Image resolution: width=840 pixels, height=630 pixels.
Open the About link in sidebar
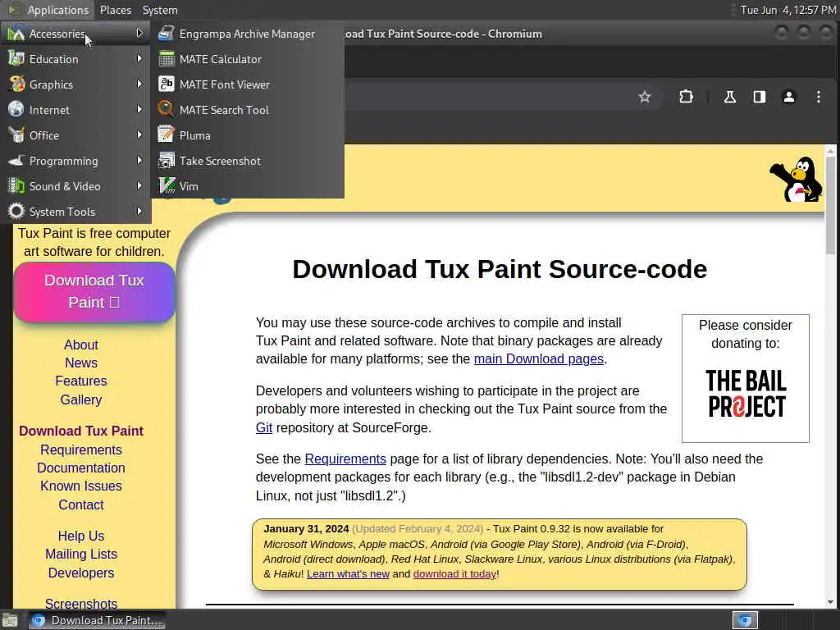[x=81, y=345]
